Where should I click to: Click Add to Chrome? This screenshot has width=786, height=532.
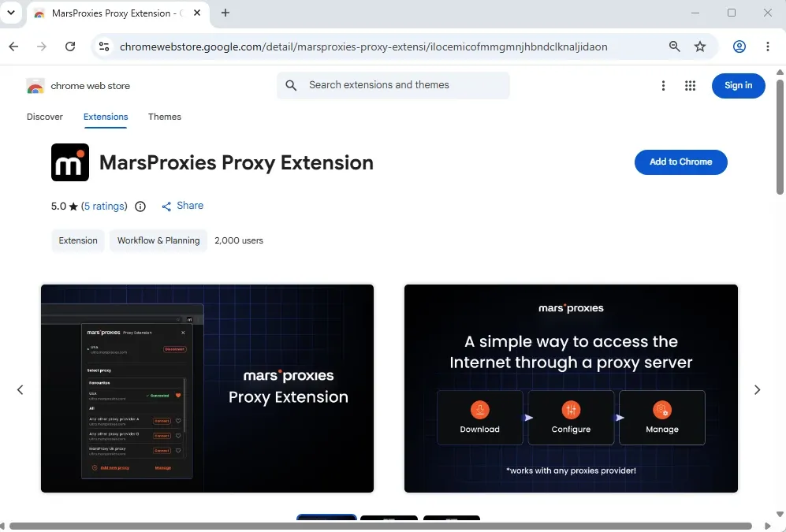pos(680,162)
